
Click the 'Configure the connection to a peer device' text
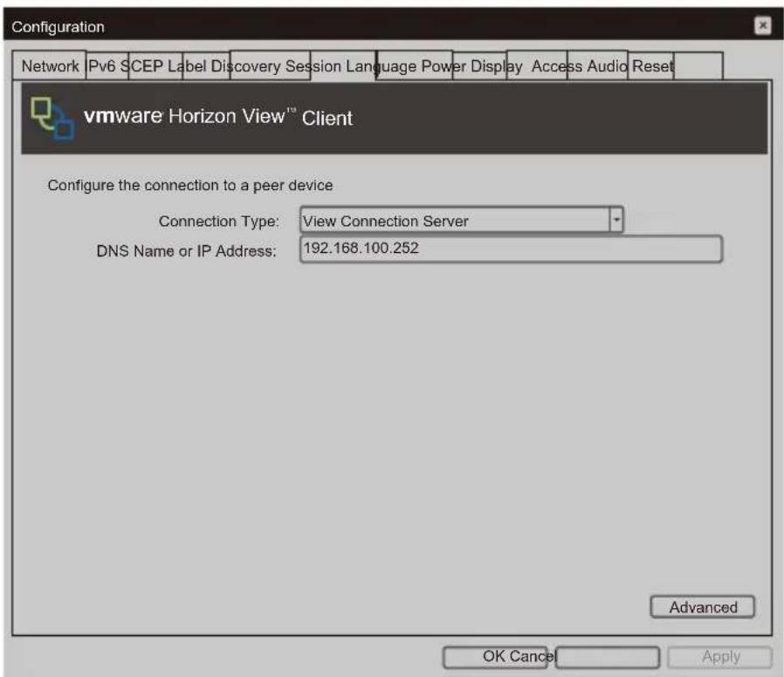click(x=190, y=185)
